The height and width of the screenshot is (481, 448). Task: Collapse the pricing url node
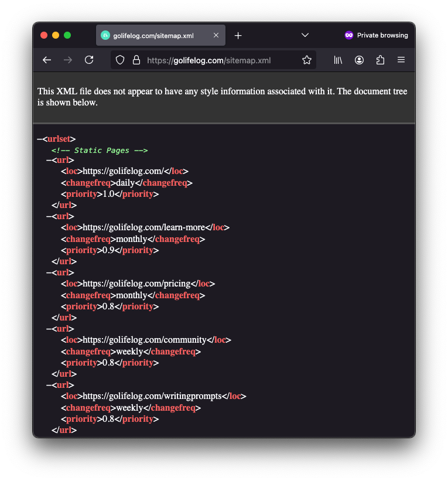[x=49, y=272]
